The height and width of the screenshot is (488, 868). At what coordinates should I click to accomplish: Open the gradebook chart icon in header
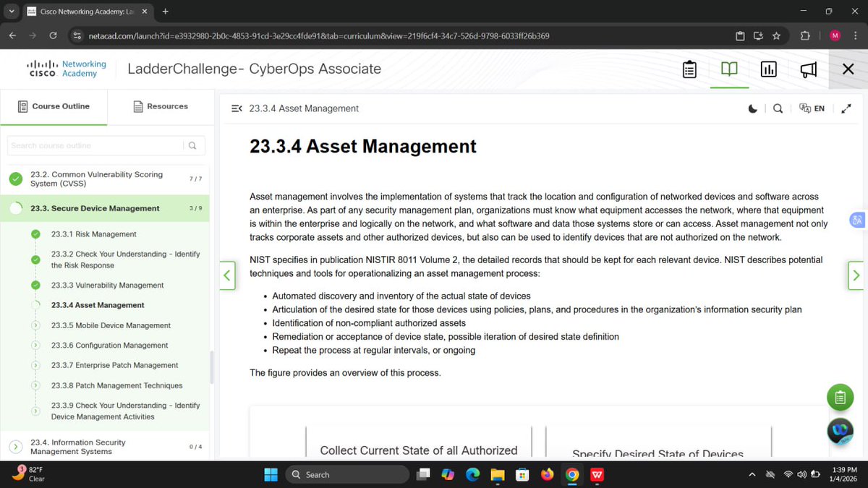point(768,69)
